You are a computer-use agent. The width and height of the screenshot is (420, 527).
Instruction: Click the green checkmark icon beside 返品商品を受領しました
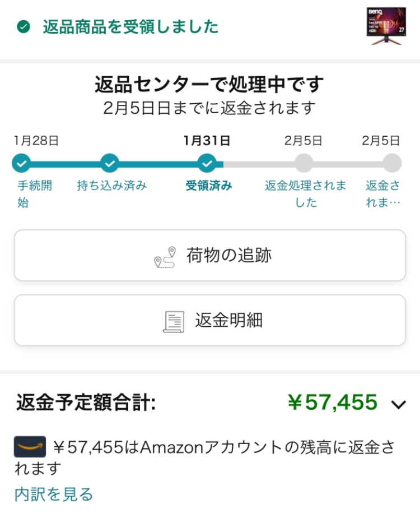pyautogui.click(x=24, y=26)
